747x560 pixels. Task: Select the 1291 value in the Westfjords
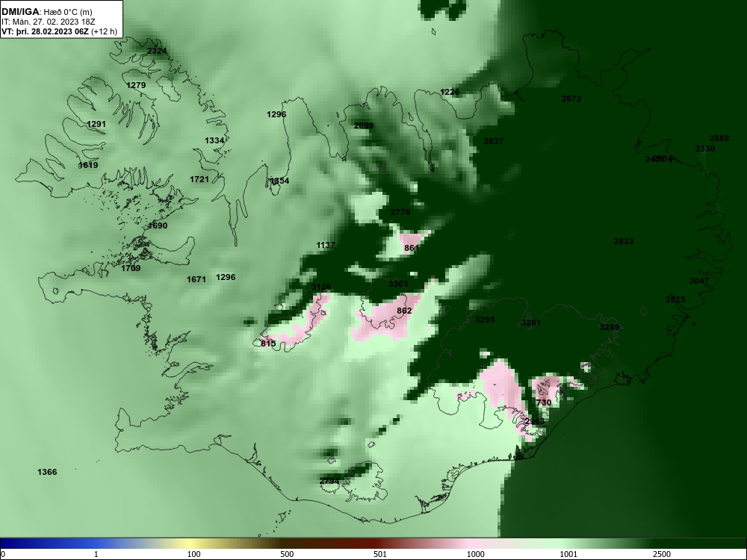(96, 124)
